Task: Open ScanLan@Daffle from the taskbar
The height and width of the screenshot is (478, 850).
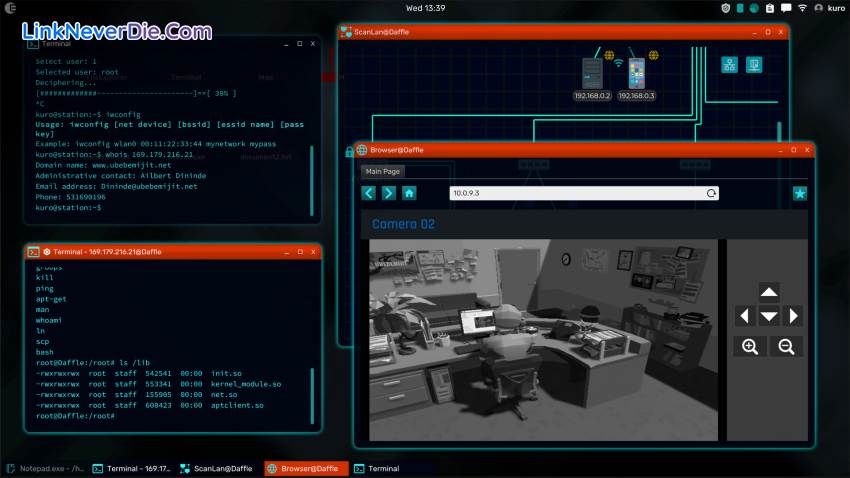Action: (217, 468)
